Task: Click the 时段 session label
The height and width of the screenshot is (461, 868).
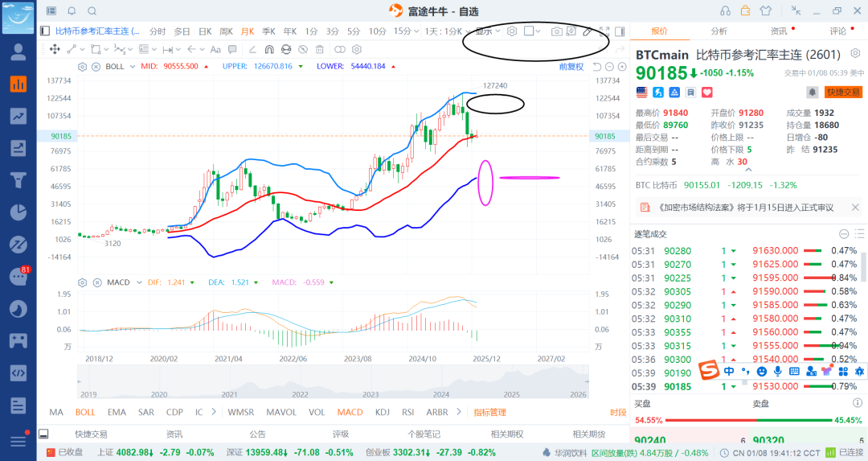Action: click(618, 412)
